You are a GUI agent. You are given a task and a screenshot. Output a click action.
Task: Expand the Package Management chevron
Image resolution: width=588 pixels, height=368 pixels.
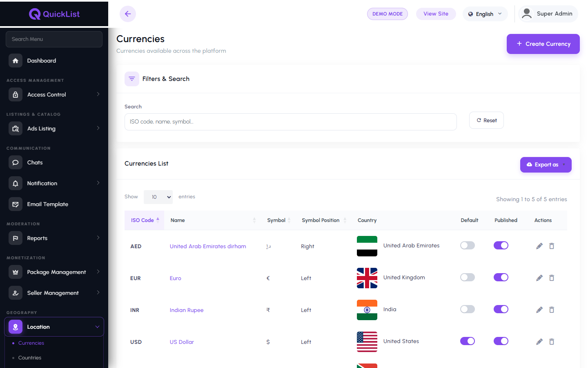(x=98, y=272)
